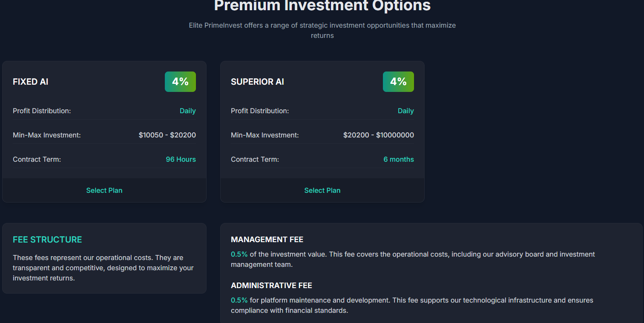Click the 6 months contract term
This screenshot has height=323, width=644.
pyautogui.click(x=398, y=159)
